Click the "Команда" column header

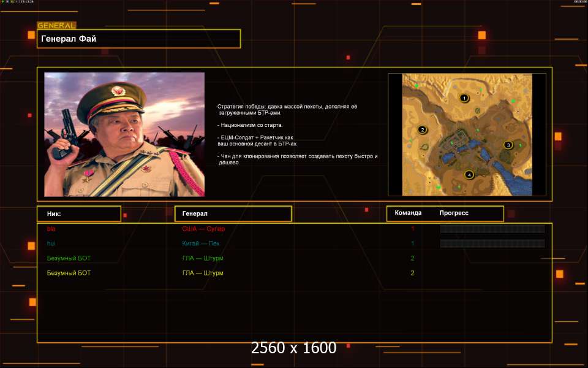(x=408, y=213)
